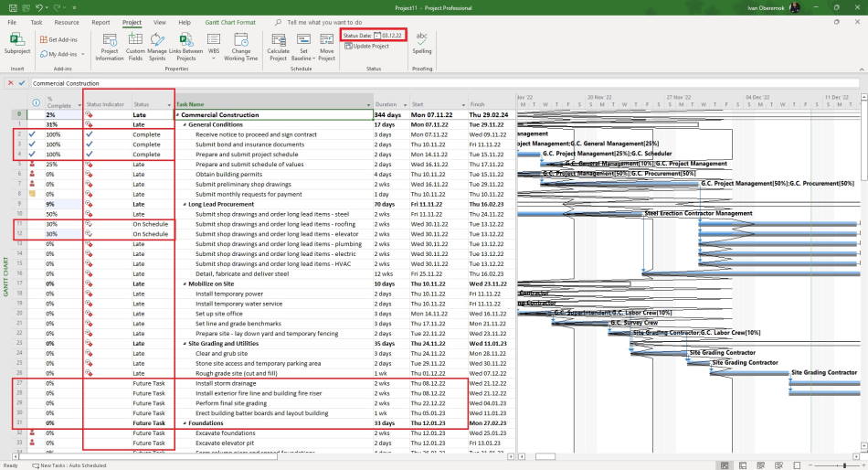Open the File menu

click(12, 22)
